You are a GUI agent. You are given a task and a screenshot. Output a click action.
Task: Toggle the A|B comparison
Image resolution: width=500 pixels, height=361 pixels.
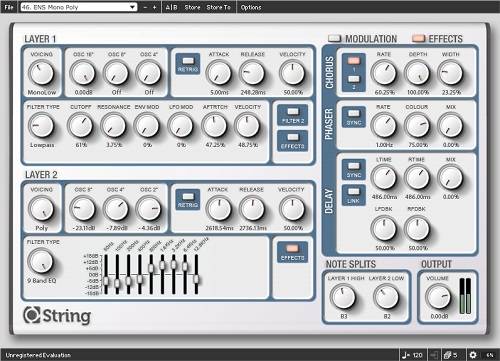pos(171,7)
